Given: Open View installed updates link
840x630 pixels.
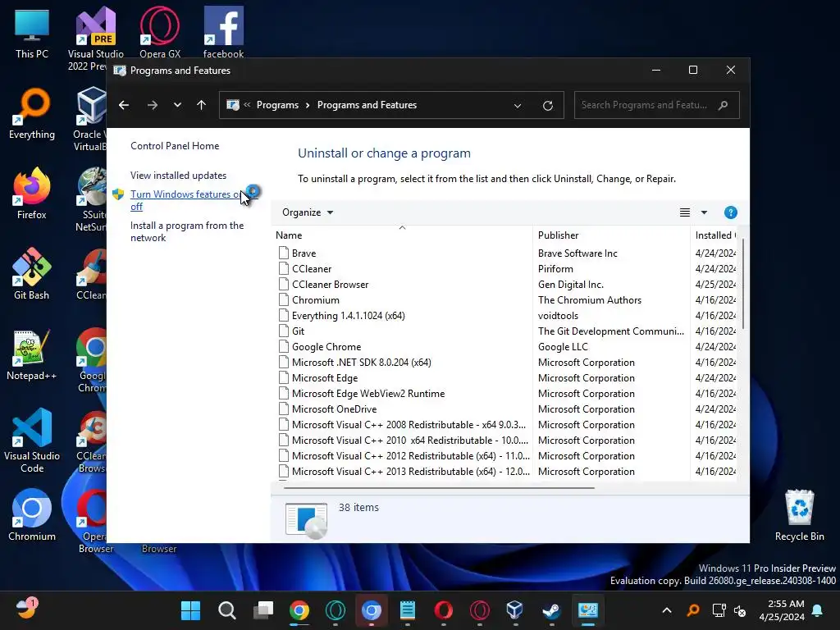Looking at the screenshot, I should click(178, 176).
